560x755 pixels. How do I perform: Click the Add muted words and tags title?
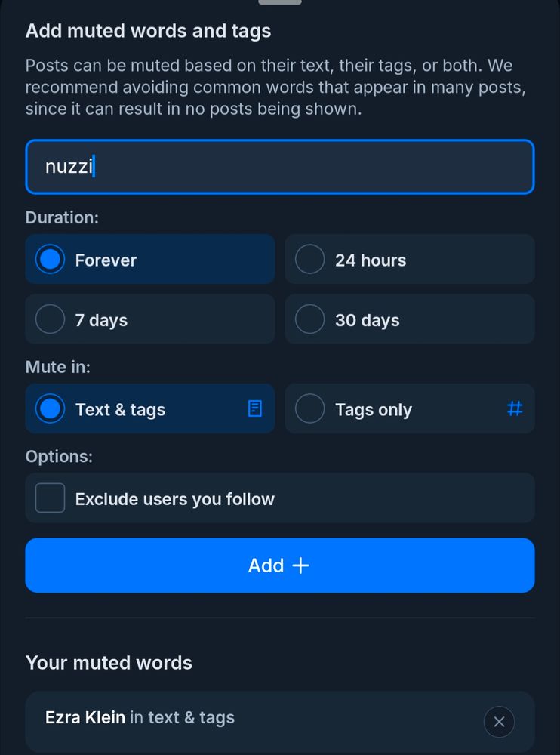[x=148, y=31]
